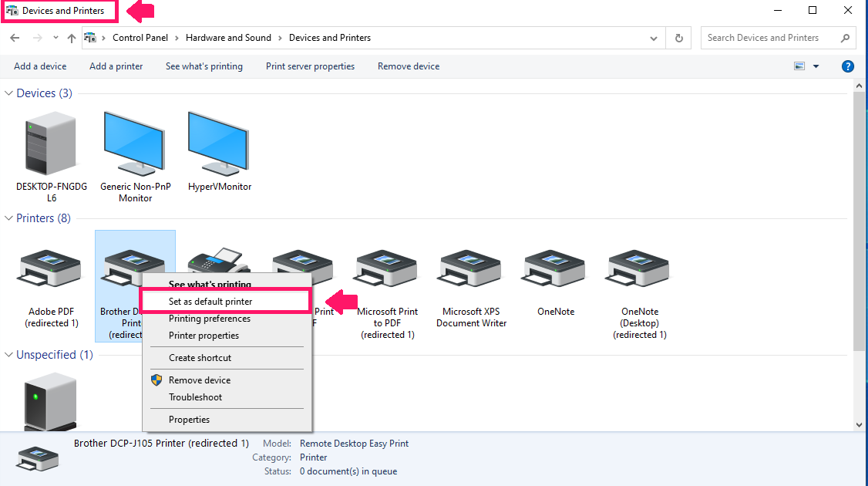Select the OneNote (Desktop) (redirected 1) printer

(x=639, y=268)
